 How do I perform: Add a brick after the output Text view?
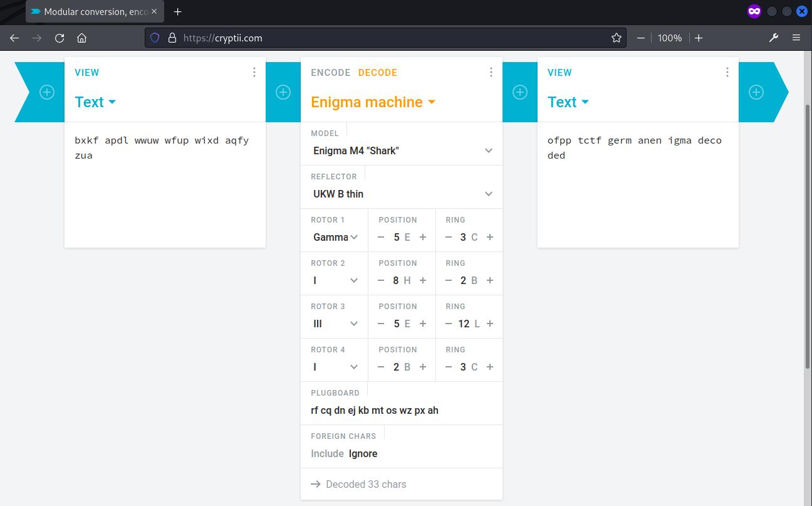pyautogui.click(x=756, y=92)
